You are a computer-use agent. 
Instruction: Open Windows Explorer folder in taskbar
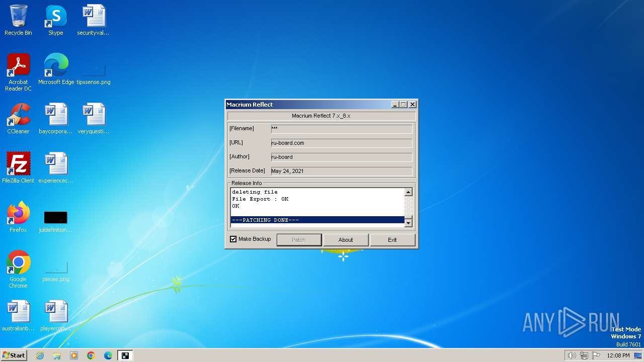point(57,355)
